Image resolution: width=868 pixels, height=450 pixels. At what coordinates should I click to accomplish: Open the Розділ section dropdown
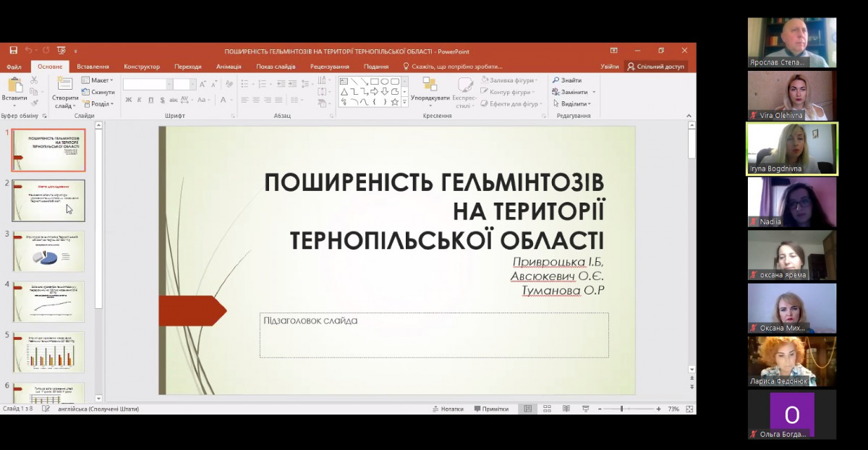click(x=98, y=103)
